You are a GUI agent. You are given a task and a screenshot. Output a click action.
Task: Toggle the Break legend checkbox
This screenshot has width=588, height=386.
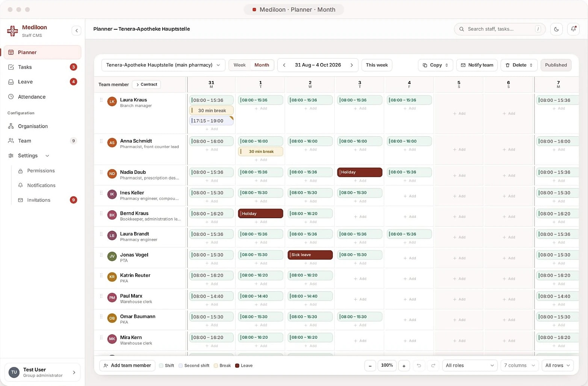point(216,366)
